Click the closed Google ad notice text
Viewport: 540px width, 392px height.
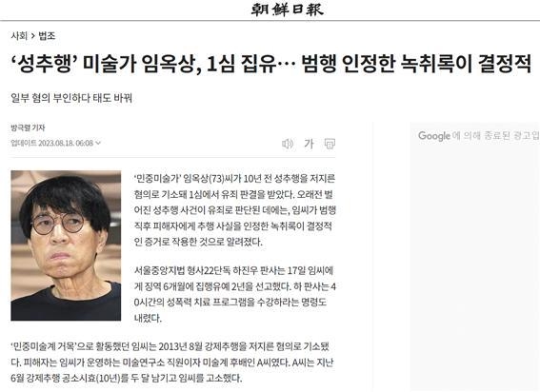(x=478, y=136)
